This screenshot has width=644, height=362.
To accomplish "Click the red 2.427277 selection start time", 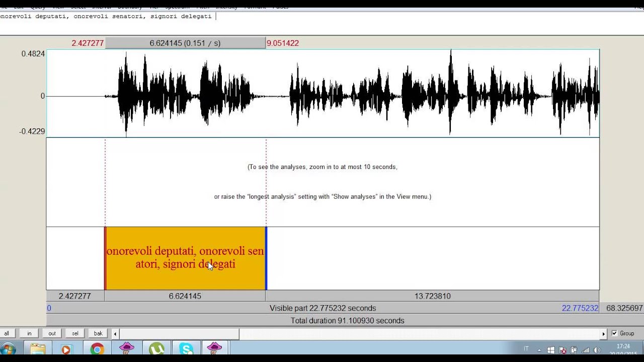I will pos(88,43).
